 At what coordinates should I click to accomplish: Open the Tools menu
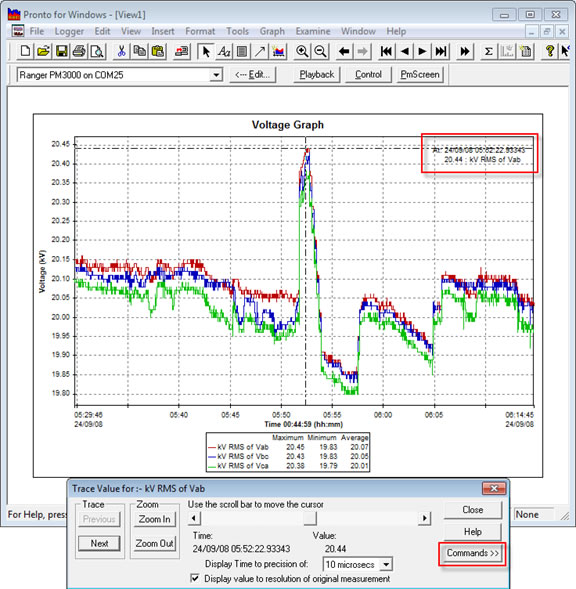pyautogui.click(x=237, y=31)
